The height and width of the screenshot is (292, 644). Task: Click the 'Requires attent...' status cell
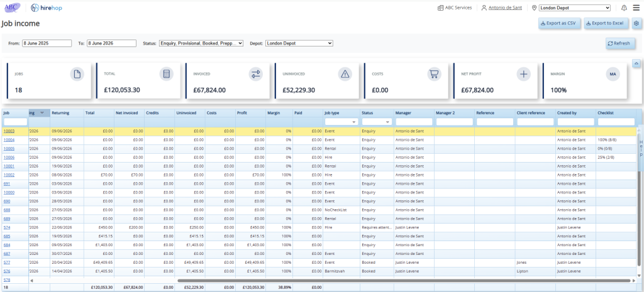click(x=376, y=227)
